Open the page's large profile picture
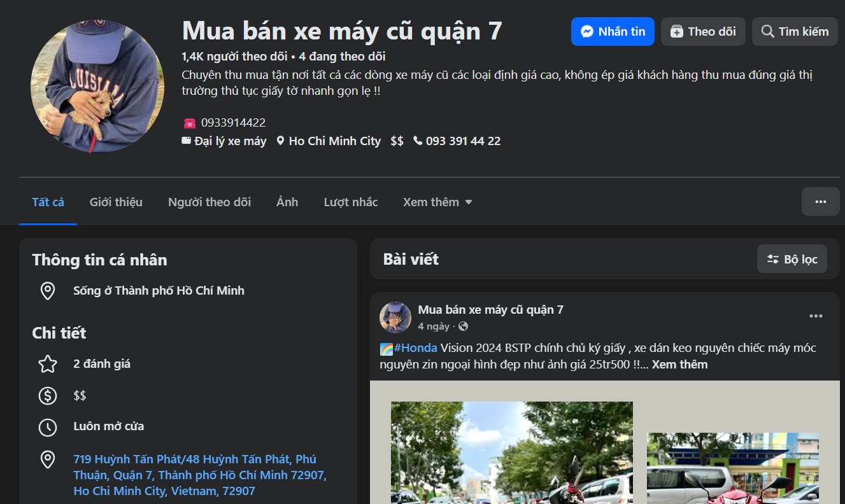Screen dimensions: 845x504 click(97, 87)
